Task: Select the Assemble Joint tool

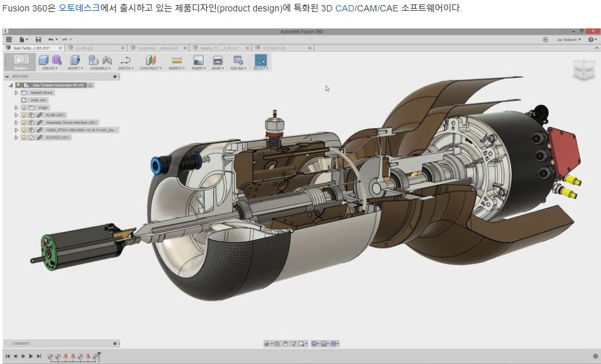Action: tap(107, 59)
